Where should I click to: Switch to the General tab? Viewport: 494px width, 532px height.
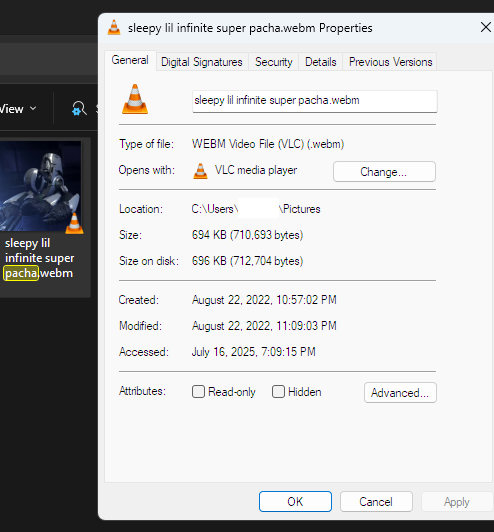pos(130,60)
